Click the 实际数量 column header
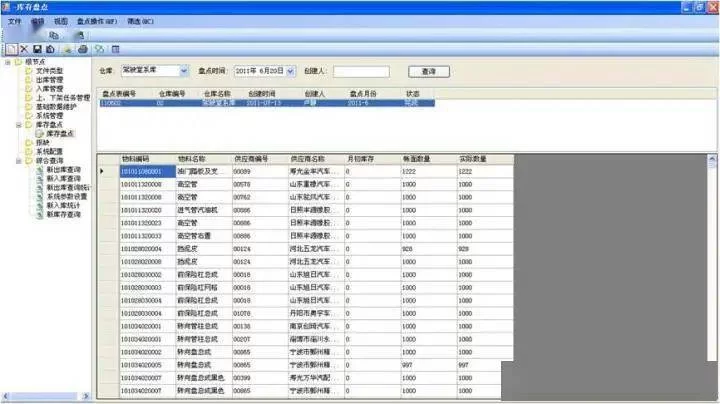Image resolution: width=720 pixels, height=404 pixels. 472,158
